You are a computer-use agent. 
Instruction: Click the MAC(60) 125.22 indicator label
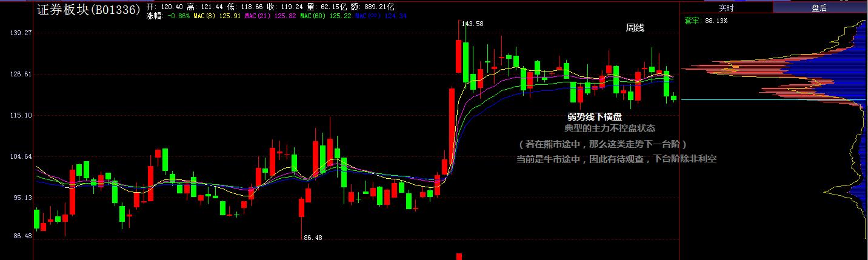[326, 16]
